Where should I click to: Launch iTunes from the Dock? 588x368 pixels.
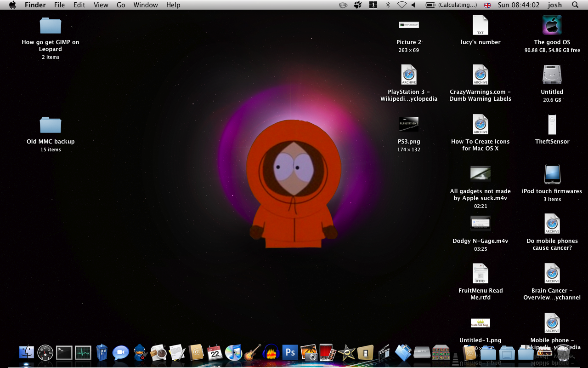(233, 353)
